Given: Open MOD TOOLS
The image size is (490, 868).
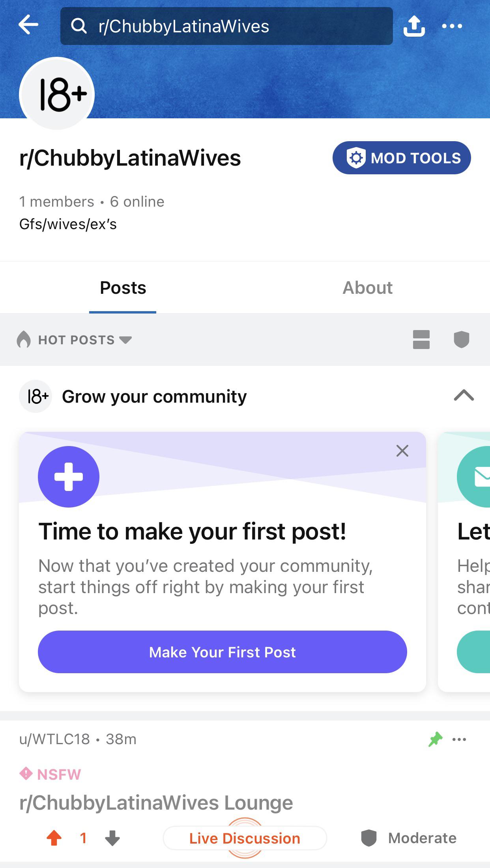Looking at the screenshot, I should tap(401, 157).
